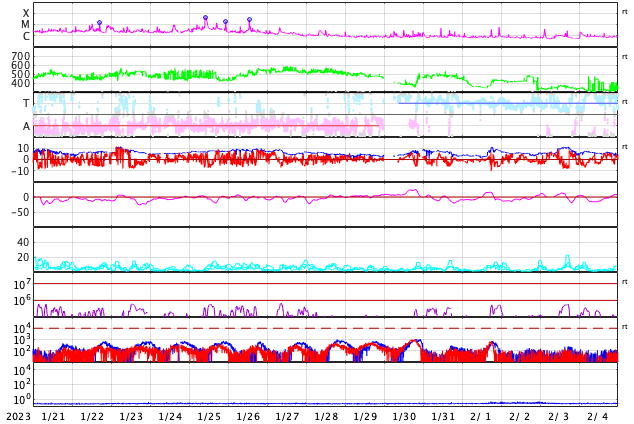Click the "1/30" date label

pos(404,417)
